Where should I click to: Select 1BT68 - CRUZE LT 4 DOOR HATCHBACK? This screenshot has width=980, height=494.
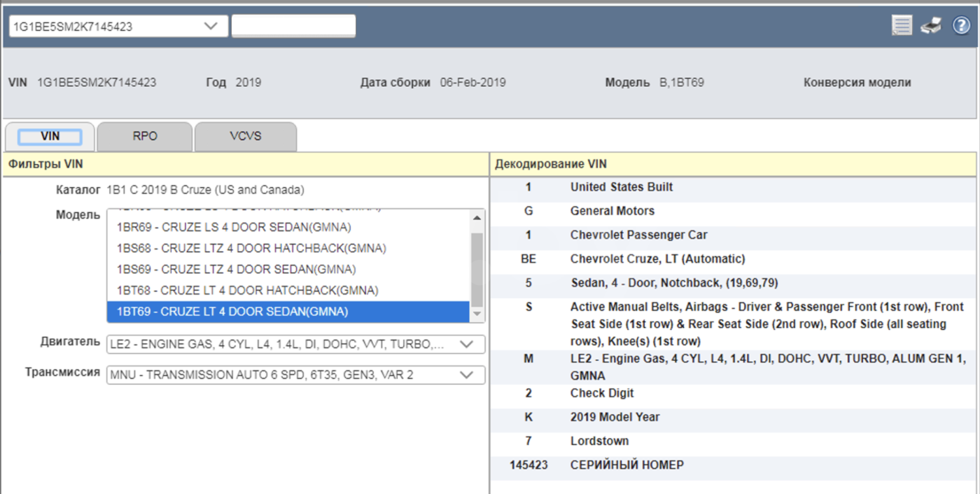(288, 291)
